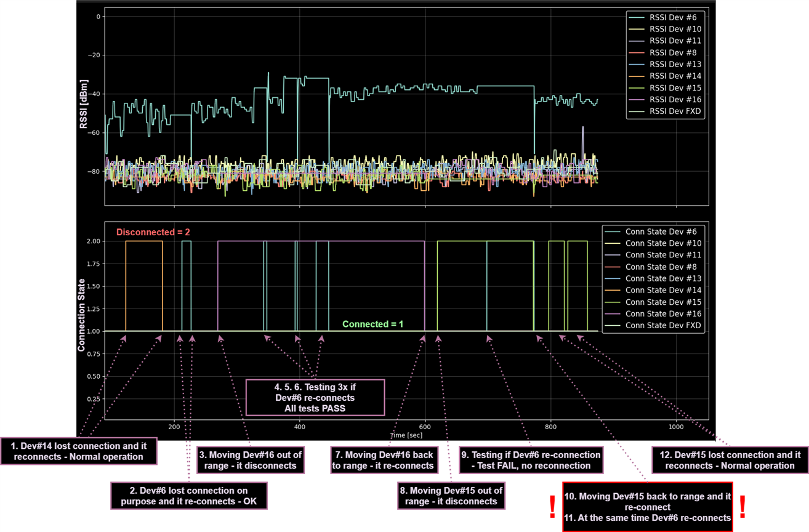Select annotation 7 Moving Dev#16 back to range
The height and width of the screenshot is (532, 809).
383,460
